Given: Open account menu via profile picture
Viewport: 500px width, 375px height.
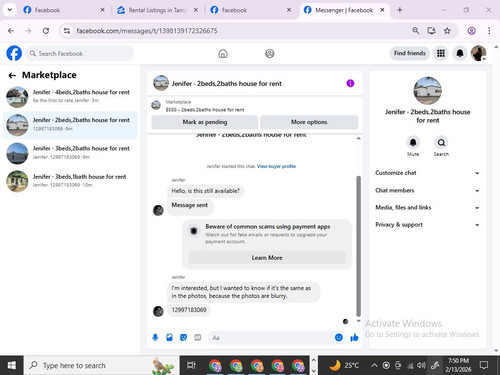Looking at the screenshot, I should [x=478, y=53].
